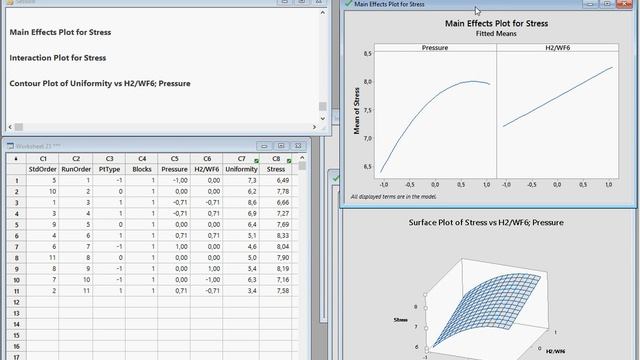Select column header C5

(x=174, y=159)
